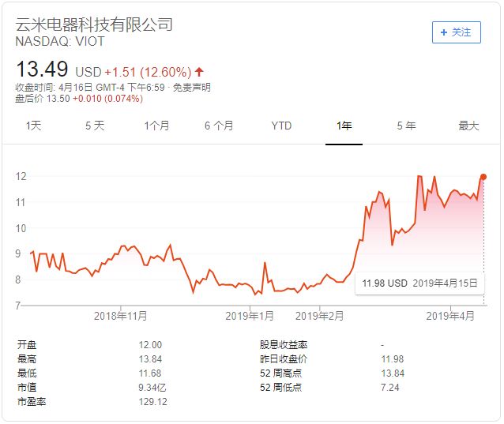Click the 收盘时间 closing time text
This screenshot has width=504, height=424.
click(x=90, y=88)
